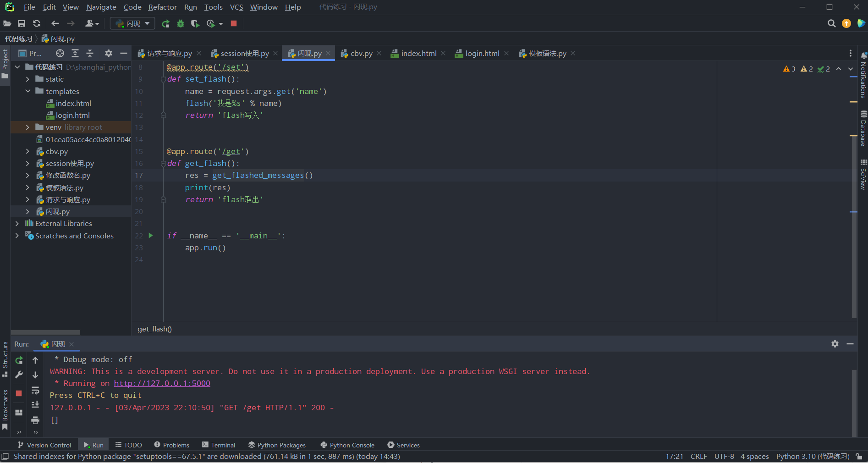
Task: Stop the running process in main toolbar
Action: [x=234, y=23]
